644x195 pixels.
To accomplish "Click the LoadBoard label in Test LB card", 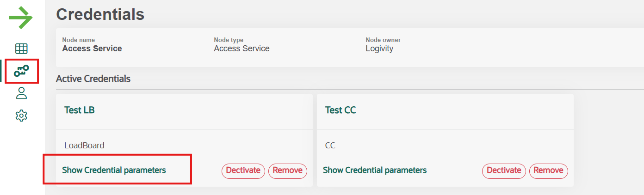I will pyautogui.click(x=84, y=146).
